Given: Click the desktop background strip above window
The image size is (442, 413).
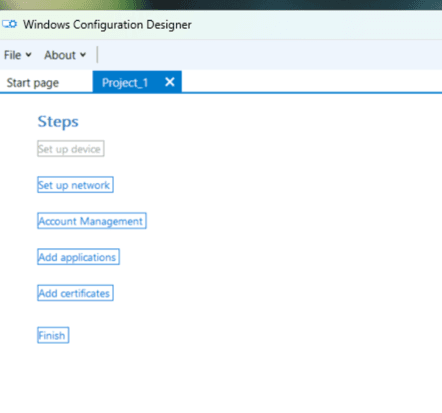Looking at the screenshot, I should pos(221,5).
